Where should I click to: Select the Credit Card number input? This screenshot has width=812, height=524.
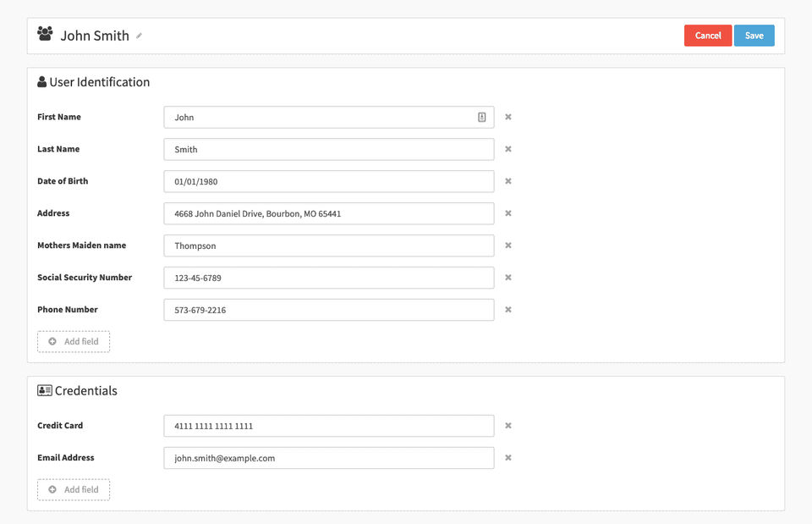[328, 427]
